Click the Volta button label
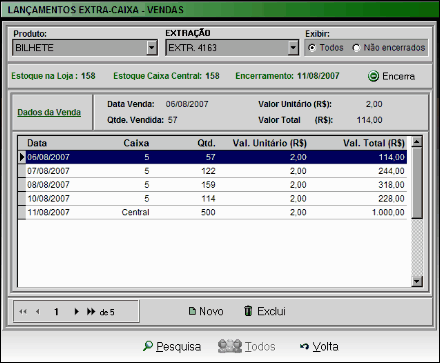Viewport: 440px width, 363px height. [x=325, y=347]
